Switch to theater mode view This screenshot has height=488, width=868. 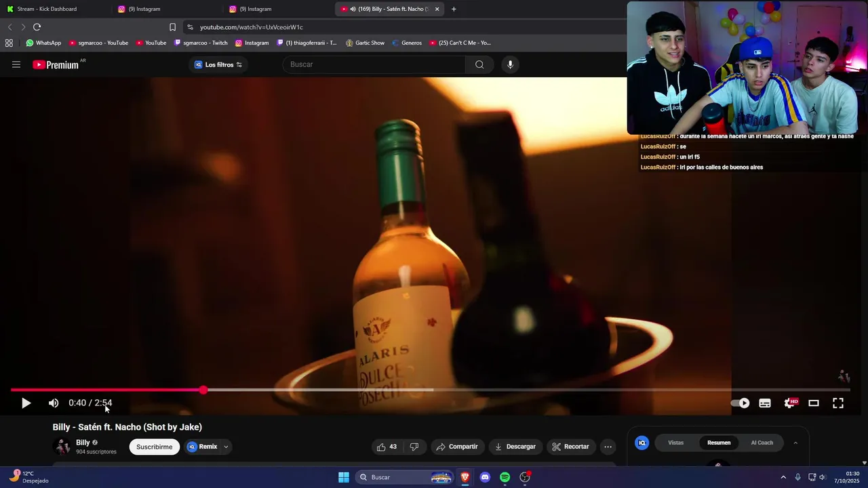pyautogui.click(x=814, y=403)
